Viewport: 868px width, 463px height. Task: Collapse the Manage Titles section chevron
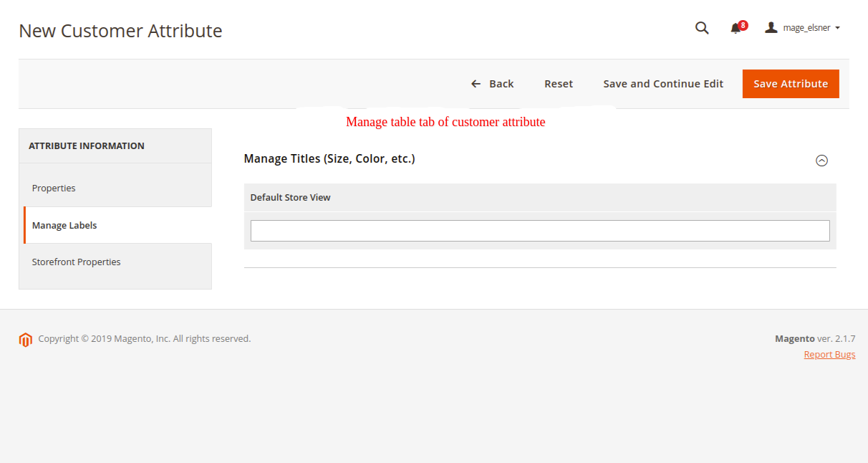[x=821, y=161]
